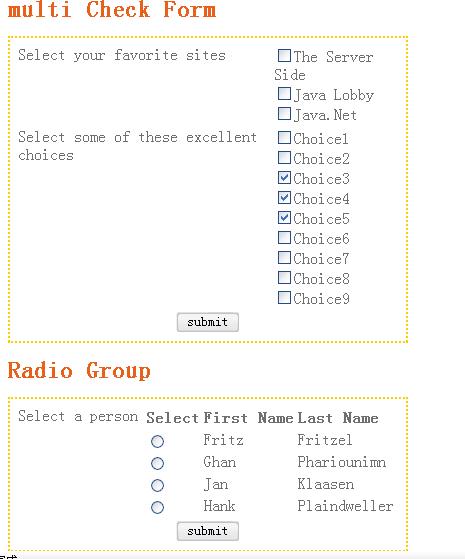Enable the Choice8 checkbox
This screenshot has height=559, width=465.
284,277
